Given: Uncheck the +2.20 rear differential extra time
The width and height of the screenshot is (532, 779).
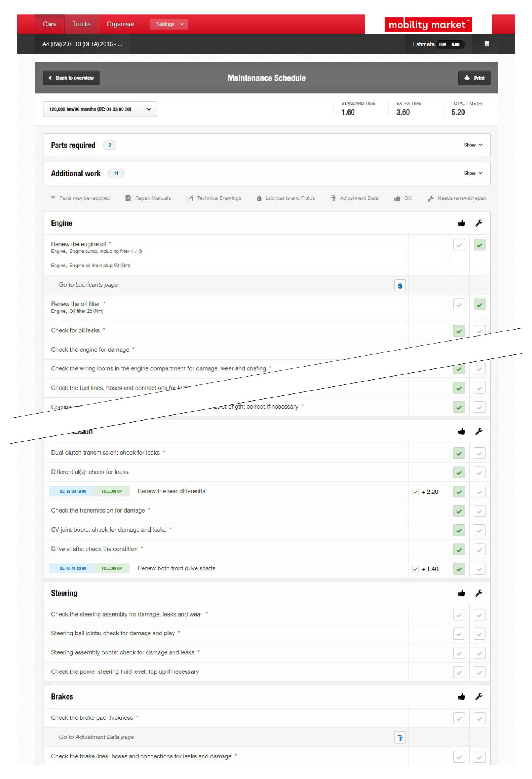Looking at the screenshot, I should [415, 492].
